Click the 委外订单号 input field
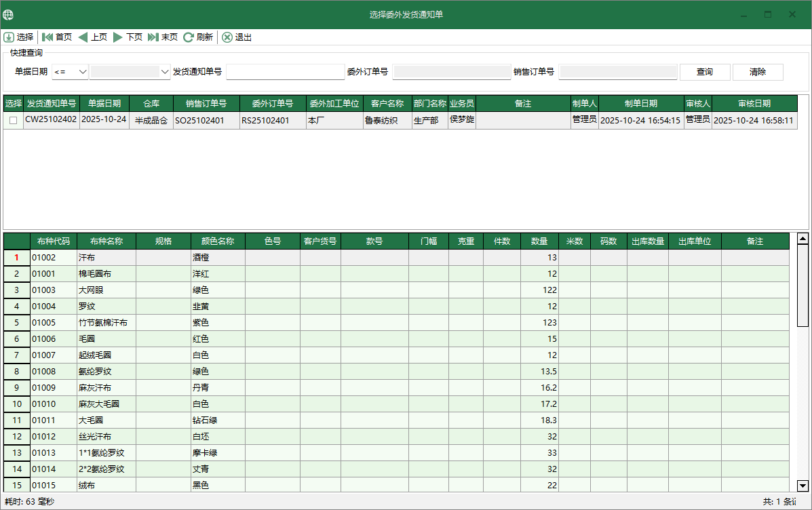Screen dimensions: 812x510 451,71
